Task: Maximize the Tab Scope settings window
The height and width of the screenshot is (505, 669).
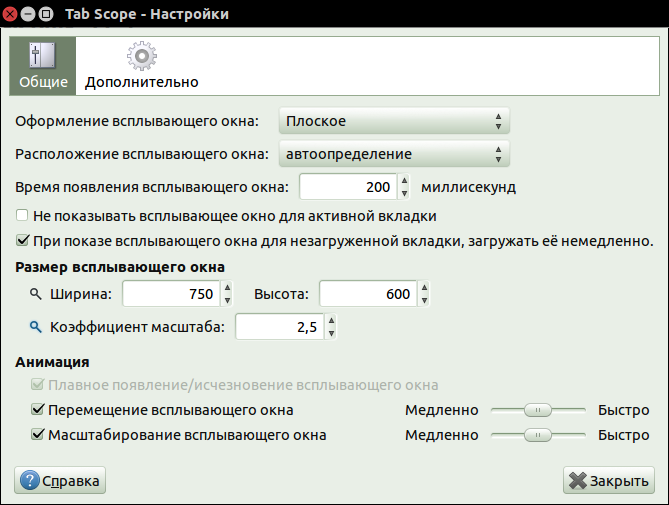Action: click(x=46, y=14)
